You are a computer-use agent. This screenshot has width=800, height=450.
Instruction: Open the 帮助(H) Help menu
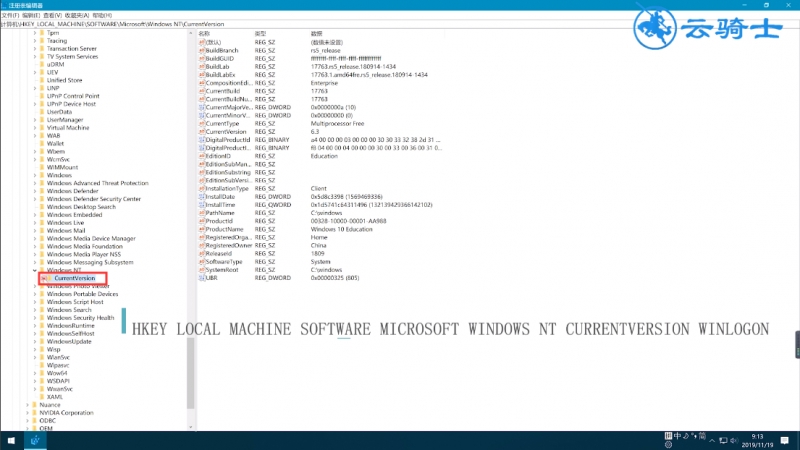point(102,15)
